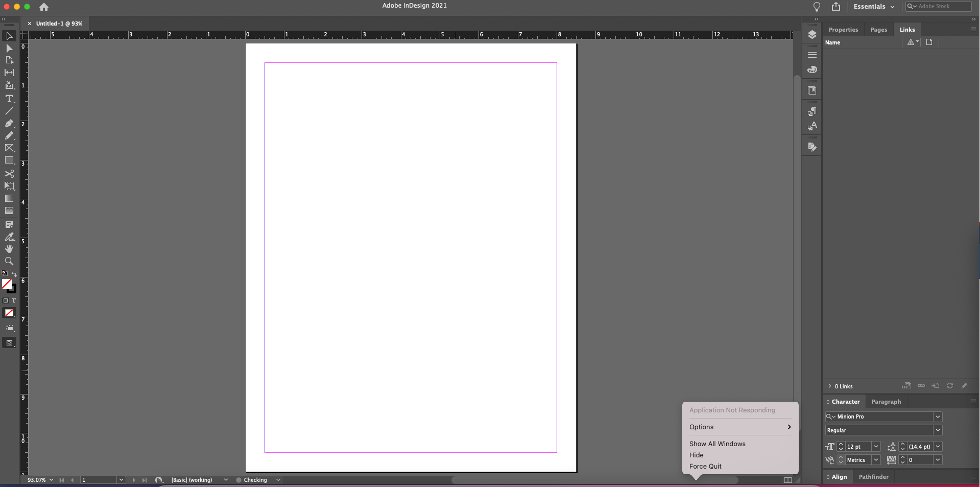Select the Hand tool
This screenshot has height=487, width=980.
(9, 249)
